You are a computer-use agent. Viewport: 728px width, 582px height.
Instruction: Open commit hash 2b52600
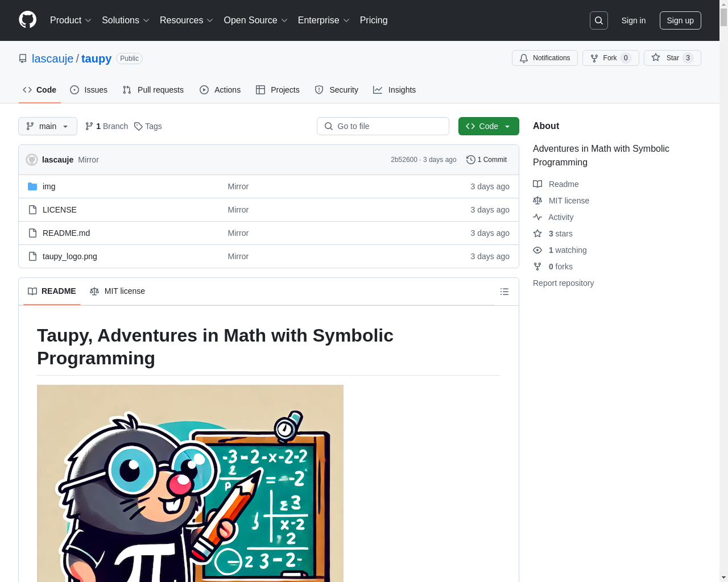pyautogui.click(x=404, y=160)
